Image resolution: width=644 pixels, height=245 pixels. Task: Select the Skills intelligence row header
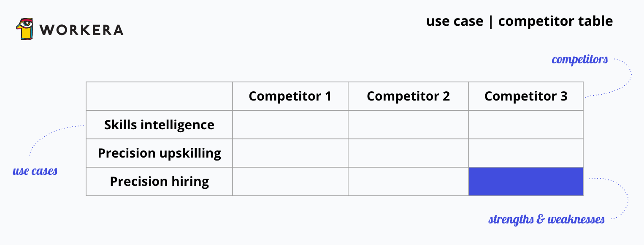click(159, 125)
